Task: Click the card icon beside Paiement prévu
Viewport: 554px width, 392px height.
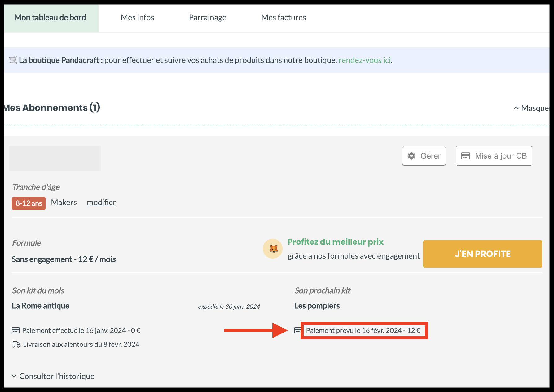Action: pyautogui.click(x=297, y=330)
